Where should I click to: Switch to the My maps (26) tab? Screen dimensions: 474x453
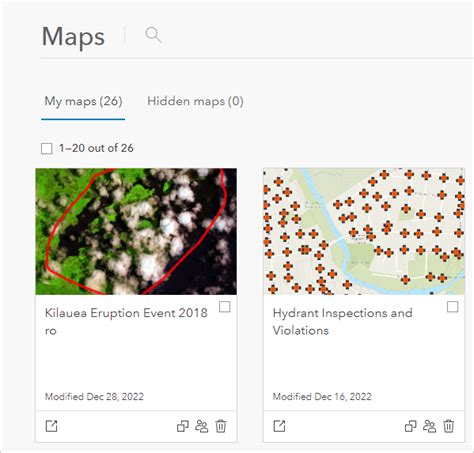point(83,101)
